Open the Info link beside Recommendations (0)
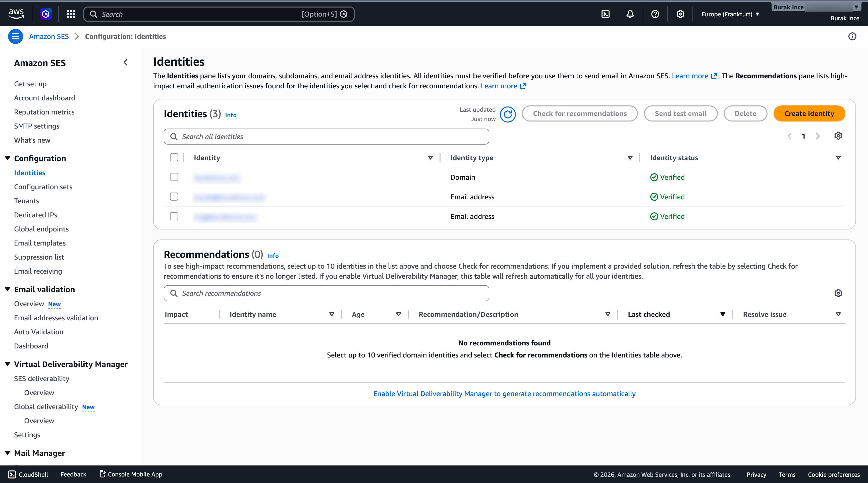 (x=273, y=256)
